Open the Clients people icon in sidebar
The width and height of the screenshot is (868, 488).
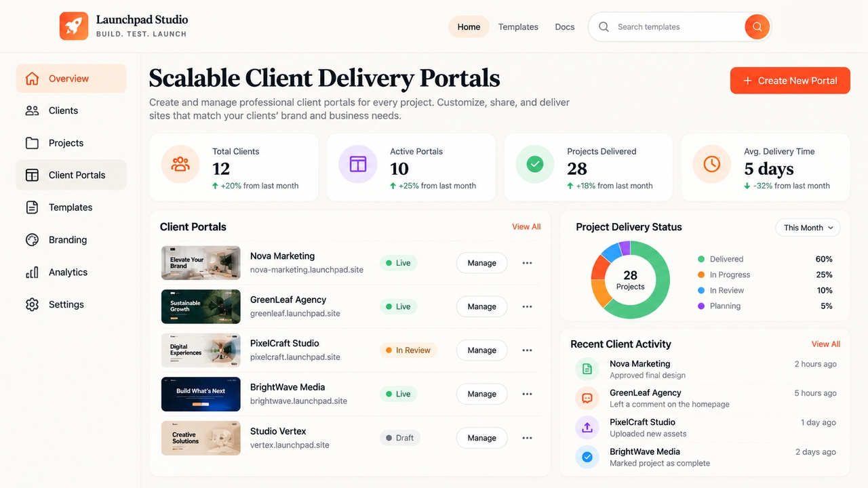click(x=32, y=110)
